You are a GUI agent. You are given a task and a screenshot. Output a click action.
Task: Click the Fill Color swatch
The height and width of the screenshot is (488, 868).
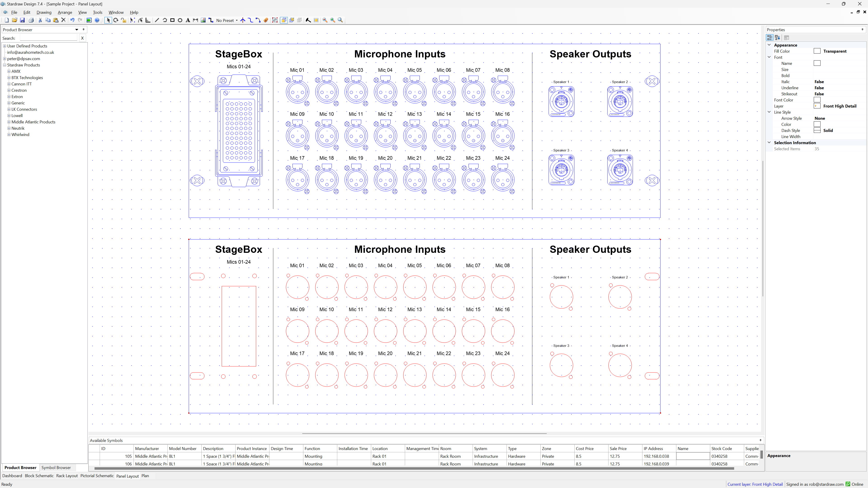point(817,51)
